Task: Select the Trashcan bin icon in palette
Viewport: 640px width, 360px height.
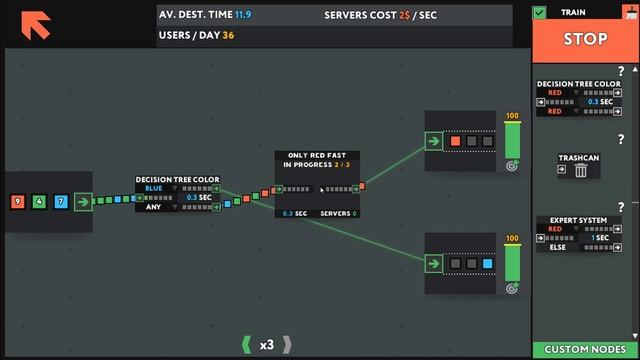Action: coord(581,170)
